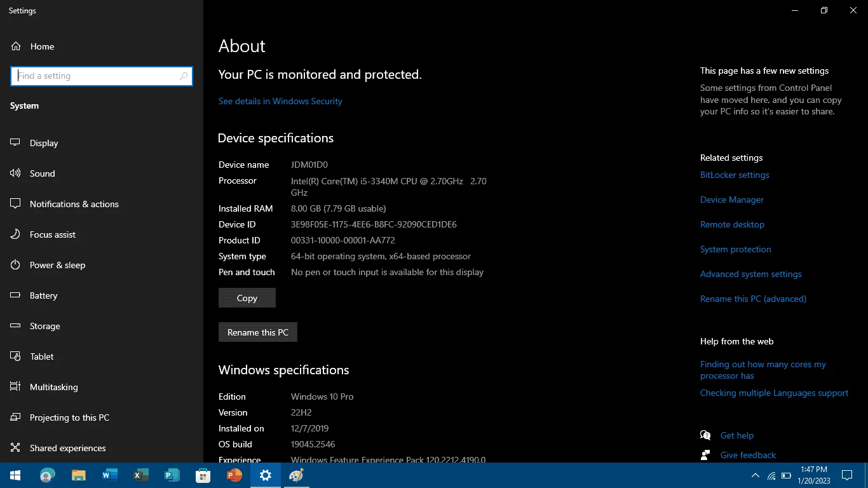Open Sound settings in the sidebar

click(102, 173)
